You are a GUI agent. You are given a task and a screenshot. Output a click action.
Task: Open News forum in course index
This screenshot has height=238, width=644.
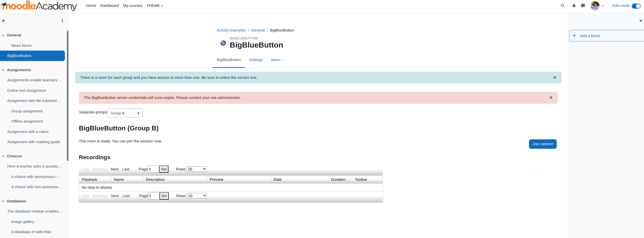click(21, 46)
